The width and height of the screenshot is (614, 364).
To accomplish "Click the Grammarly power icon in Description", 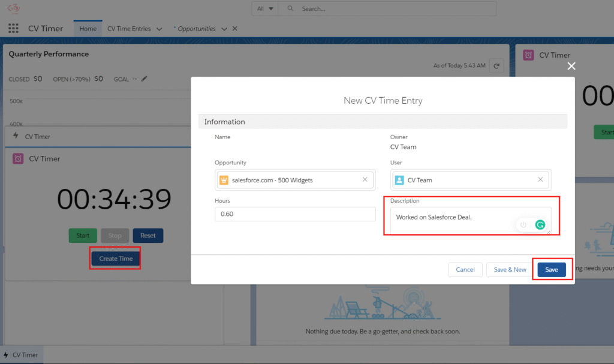I will pyautogui.click(x=523, y=225).
